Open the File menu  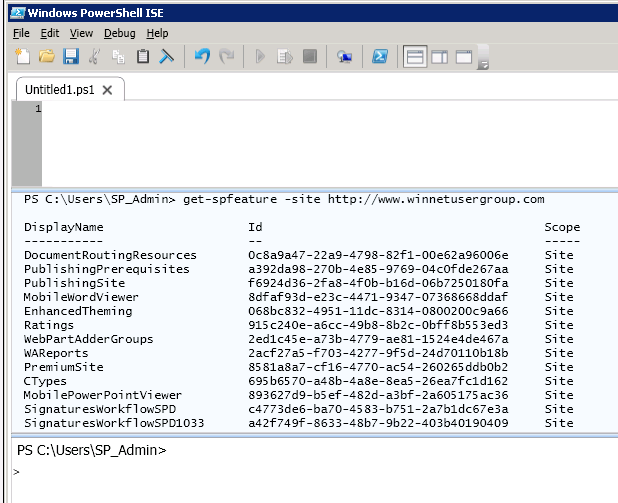point(21,34)
